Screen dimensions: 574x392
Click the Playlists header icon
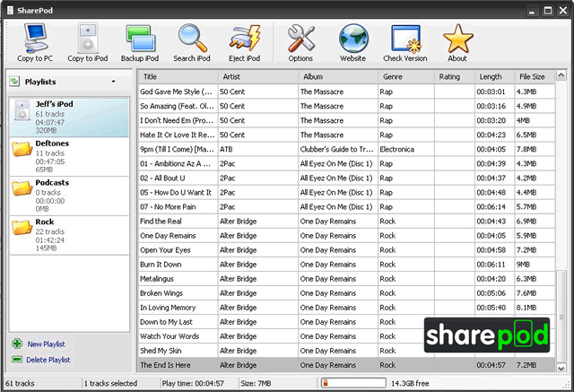click(14, 82)
